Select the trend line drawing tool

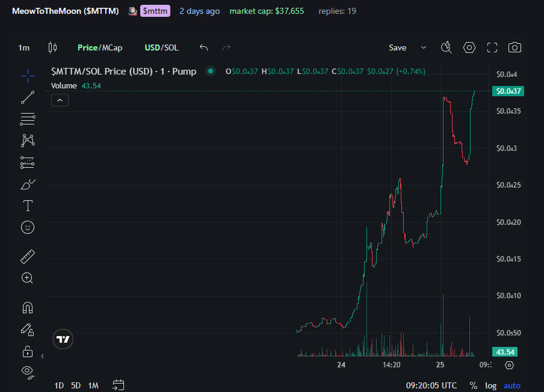pyautogui.click(x=28, y=97)
